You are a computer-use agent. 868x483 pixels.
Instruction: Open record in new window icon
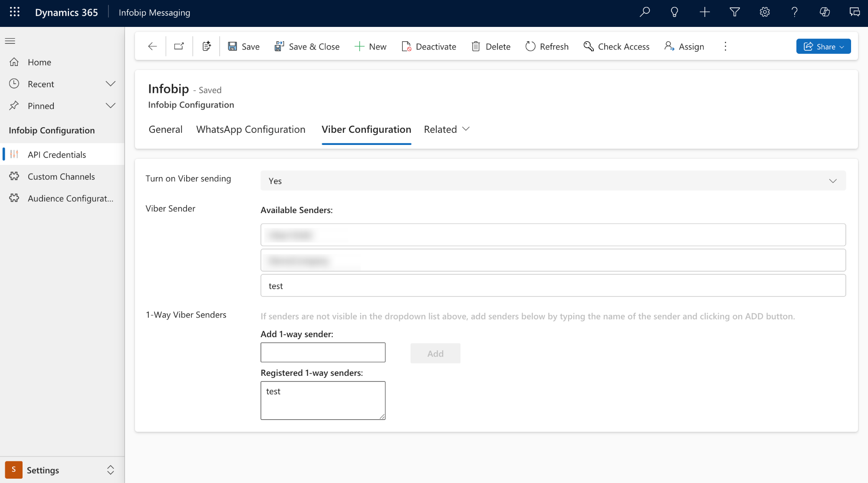[179, 46]
